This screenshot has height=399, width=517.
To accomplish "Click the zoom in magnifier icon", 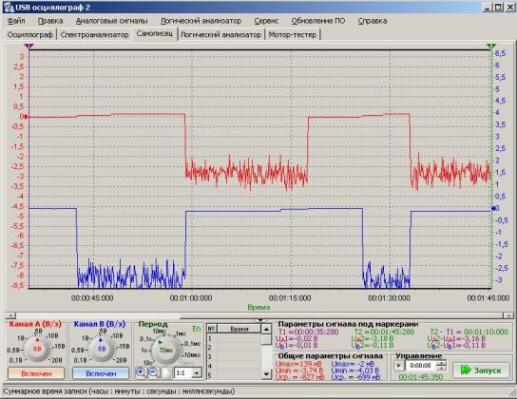I will pos(141,373).
